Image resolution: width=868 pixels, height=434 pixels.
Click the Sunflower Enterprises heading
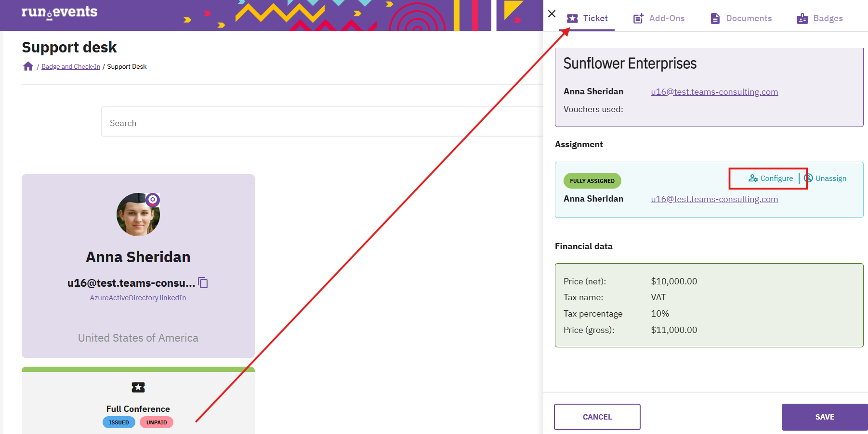[x=630, y=64]
